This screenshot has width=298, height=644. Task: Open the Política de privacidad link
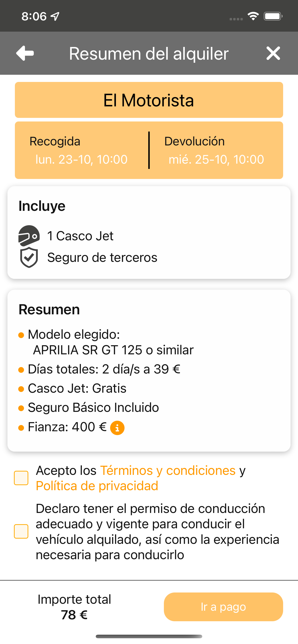[x=97, y=486]
